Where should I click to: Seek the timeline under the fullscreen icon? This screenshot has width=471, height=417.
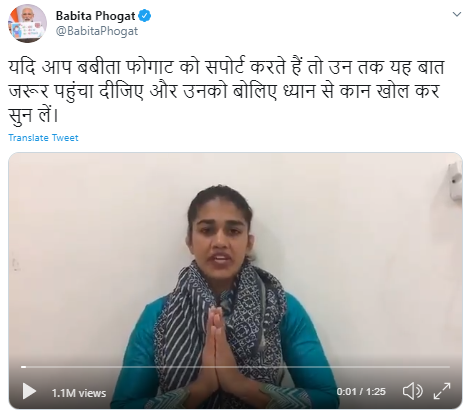pyautogui.click(x=442, y=367)
